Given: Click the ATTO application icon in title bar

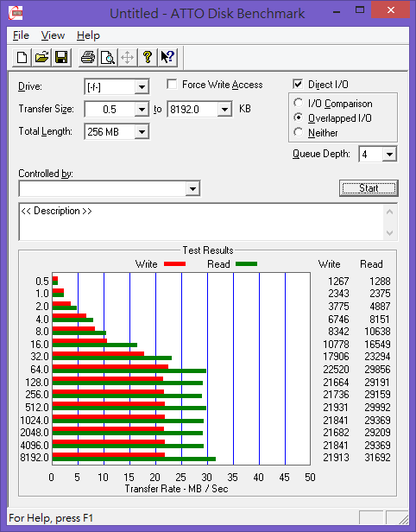Looking at the screenshot, I should click(x=16, y=13).
